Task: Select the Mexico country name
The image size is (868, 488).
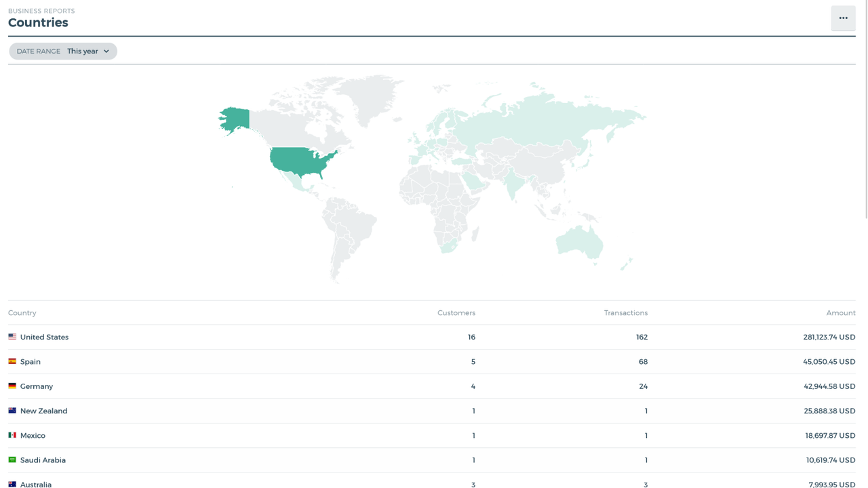Action: coord(33,436)
